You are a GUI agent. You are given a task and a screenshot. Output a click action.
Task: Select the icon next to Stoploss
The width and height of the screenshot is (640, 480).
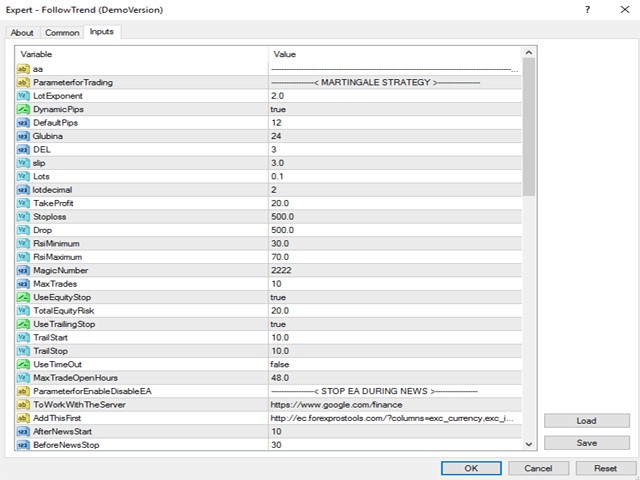(x=23, y=217)
